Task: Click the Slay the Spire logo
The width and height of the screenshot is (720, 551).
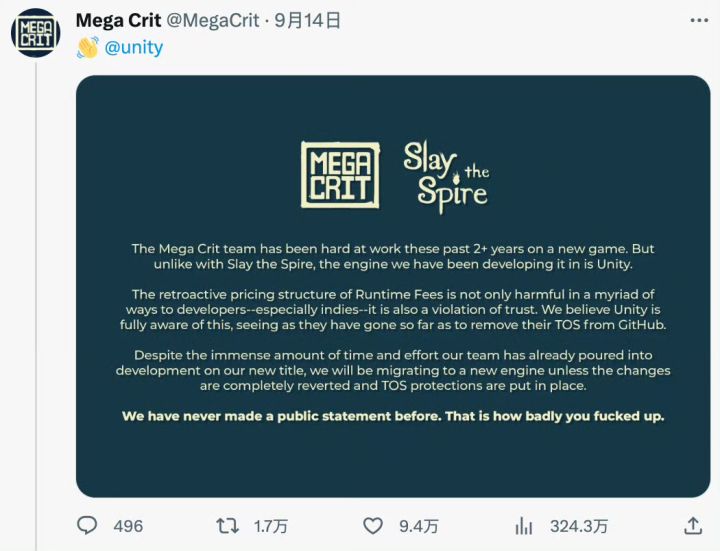Action: coord(446,177)
